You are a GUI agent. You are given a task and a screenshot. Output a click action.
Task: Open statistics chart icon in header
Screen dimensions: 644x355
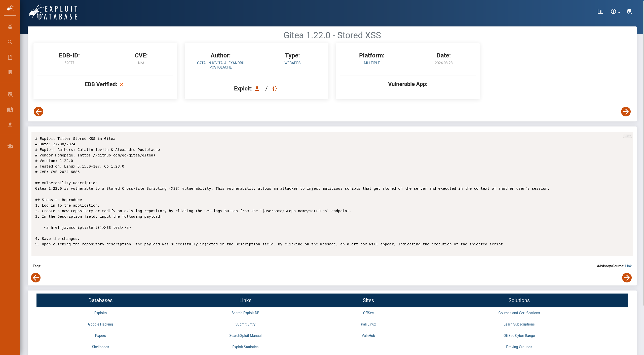click(x=600, y=11)
